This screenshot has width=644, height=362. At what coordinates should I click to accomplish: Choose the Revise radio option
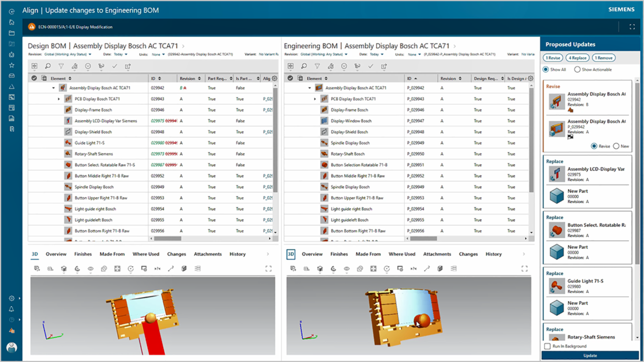pyautogui.click(x=594, y=146)
